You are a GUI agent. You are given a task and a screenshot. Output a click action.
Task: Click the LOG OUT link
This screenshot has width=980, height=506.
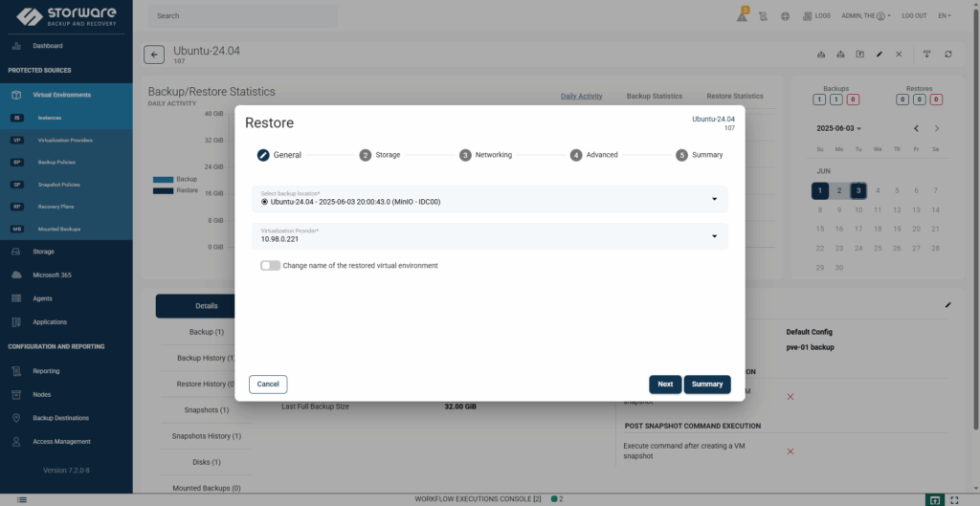(914, 16)
